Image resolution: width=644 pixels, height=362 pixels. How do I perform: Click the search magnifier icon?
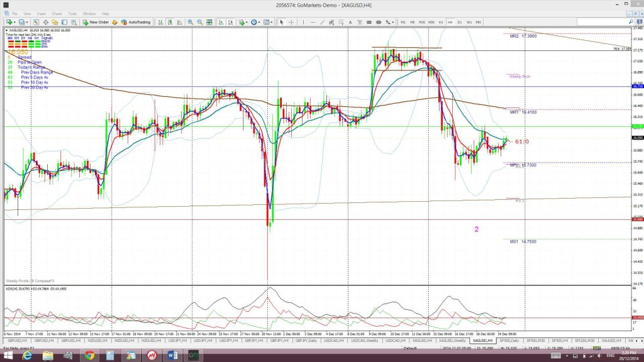[631, 22]
